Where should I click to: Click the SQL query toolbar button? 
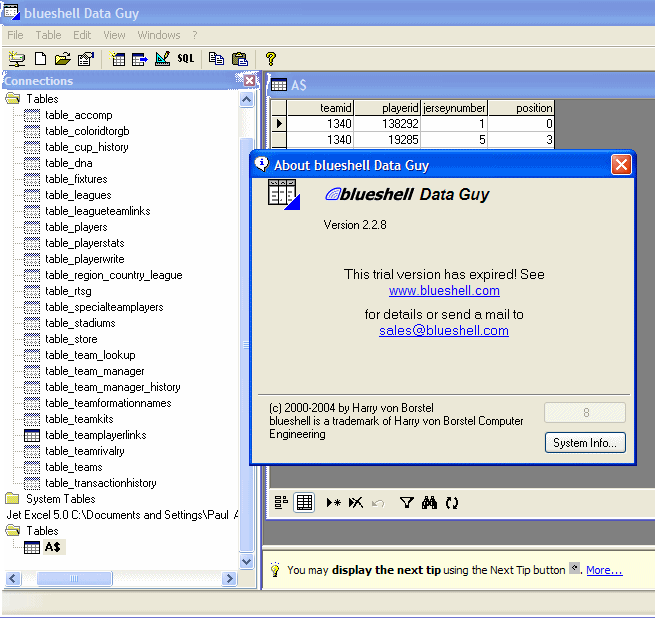pyautogui.click(x=186, y=59)
